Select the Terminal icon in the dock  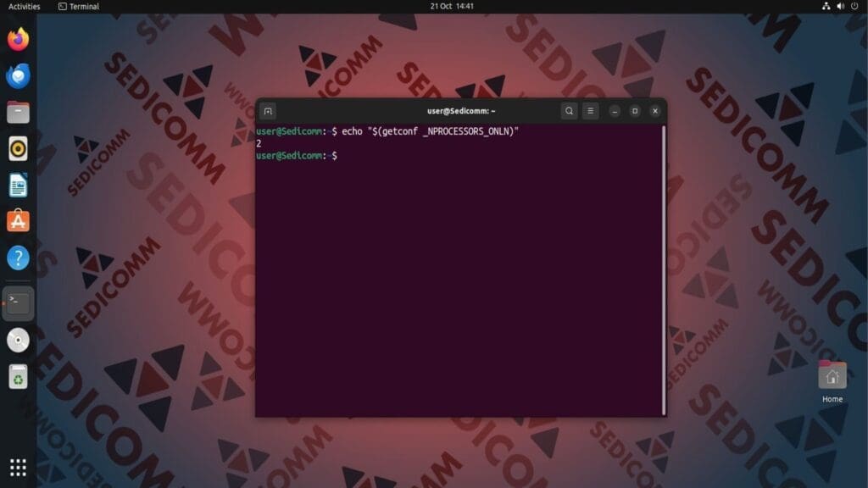pyautogui.click(x=19, y=303)
